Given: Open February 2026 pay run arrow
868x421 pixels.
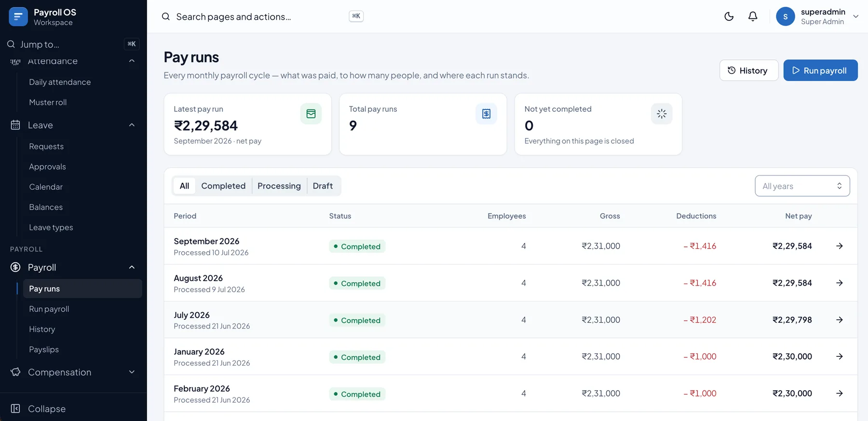Looking at the screenshot, I should pos(839,394).
